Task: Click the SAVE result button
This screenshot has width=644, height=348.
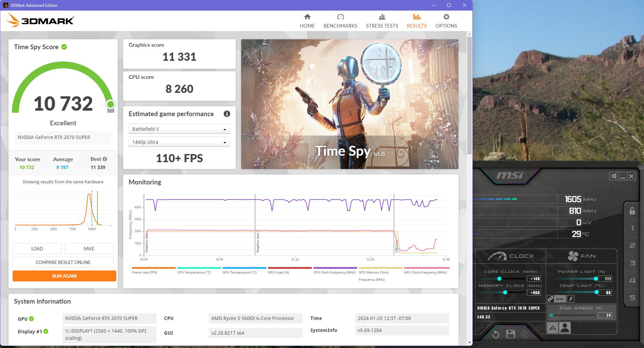Action: pos(89,249)
